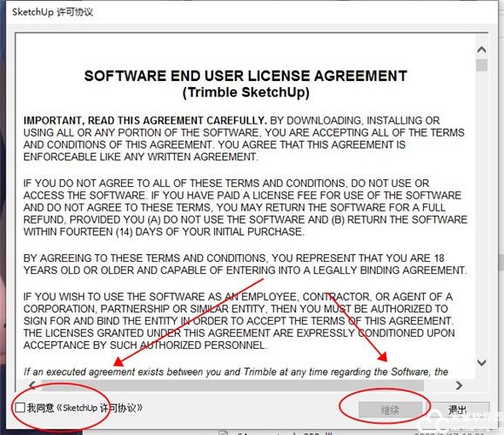Click the subtitle (Trimble SketchUp)
Screen dimensions: 504x435
coord(245,92)
